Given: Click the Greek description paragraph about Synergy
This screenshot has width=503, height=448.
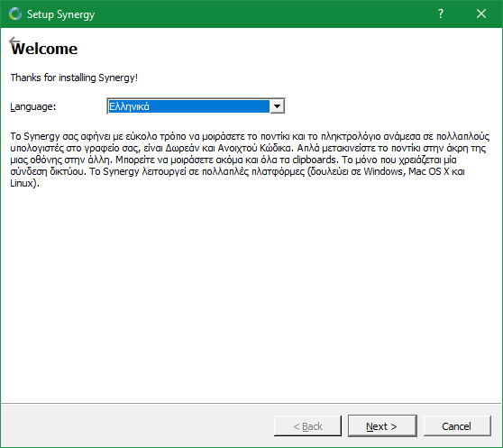Looking at the screenshot, I should tap(250, 160).
